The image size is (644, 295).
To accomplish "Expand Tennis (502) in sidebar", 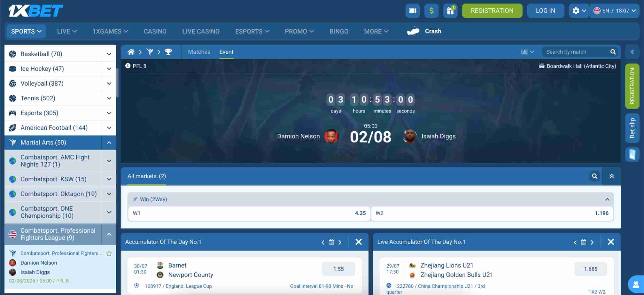I will [x=109, y=98].
